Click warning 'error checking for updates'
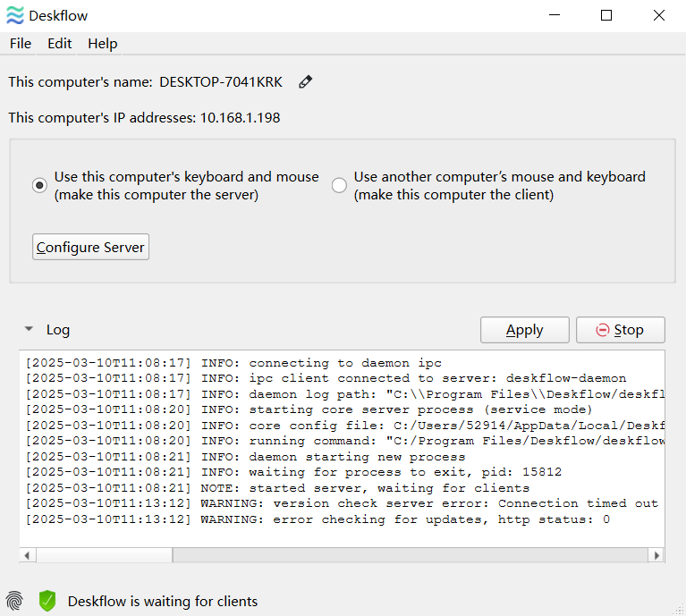Viewport: 686px width, 616px height. coord(318,519)
